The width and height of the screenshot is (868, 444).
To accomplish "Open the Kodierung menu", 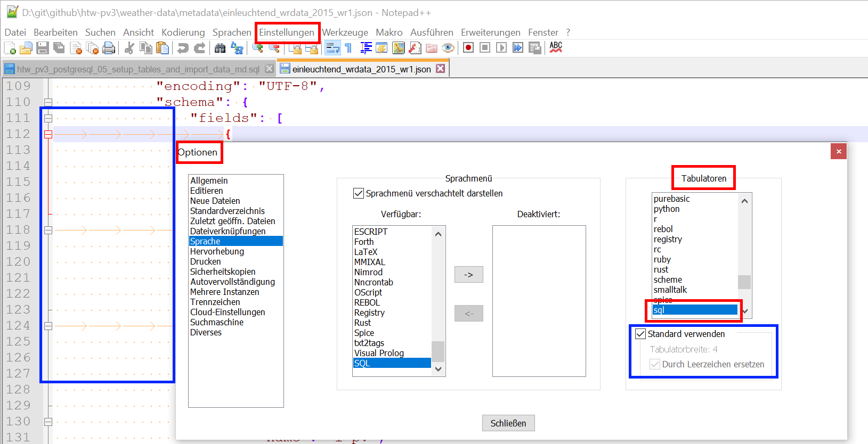I will [183, 32].
